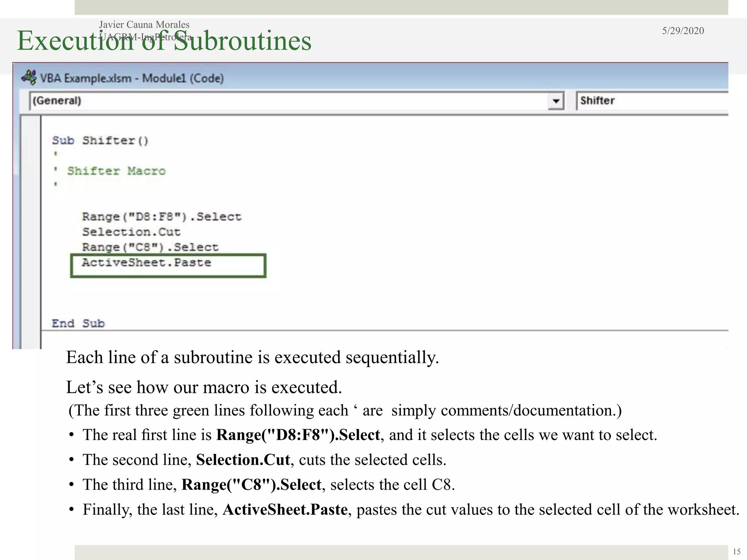Image resolution: width=747 pixels, height=560 pixels.
Task: Click the code window left margin indicator bar
Action: click(31, 232)
